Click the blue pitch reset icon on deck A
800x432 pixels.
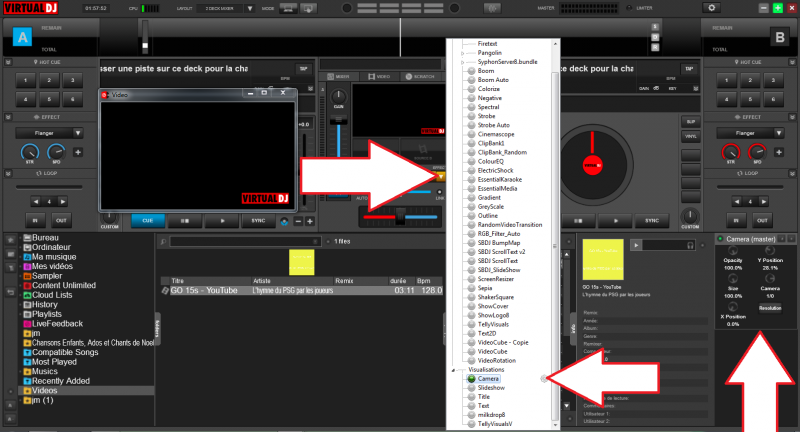coord(284,221)
